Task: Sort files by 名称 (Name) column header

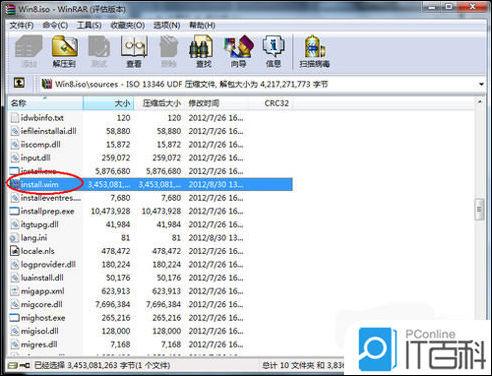Action: [x=45, y=103]
